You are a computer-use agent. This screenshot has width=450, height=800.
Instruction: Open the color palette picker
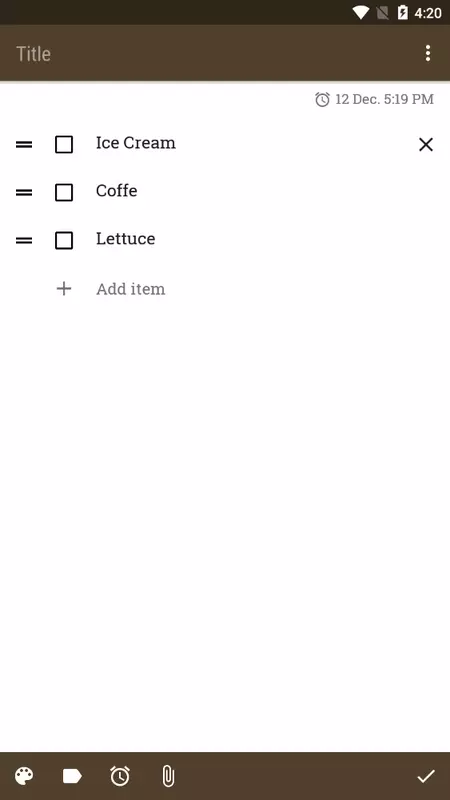tap(24, 777)
